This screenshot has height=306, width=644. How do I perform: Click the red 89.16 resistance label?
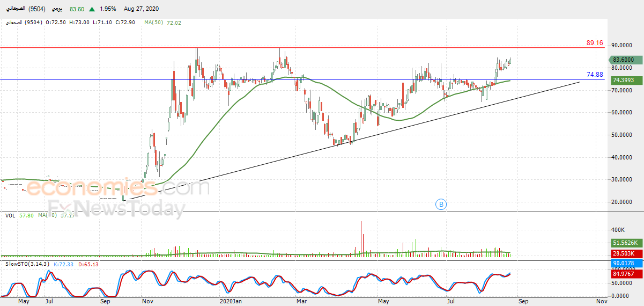coord(595,42)
